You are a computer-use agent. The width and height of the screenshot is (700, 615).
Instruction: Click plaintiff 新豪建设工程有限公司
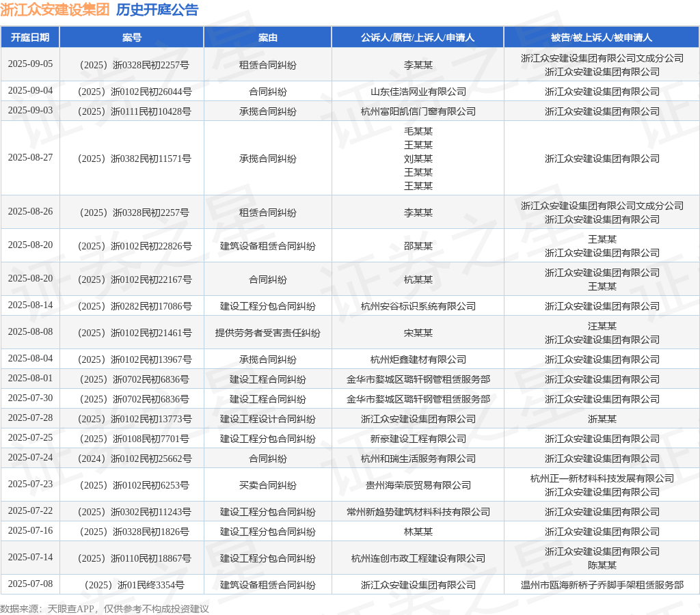click(418, 439)
